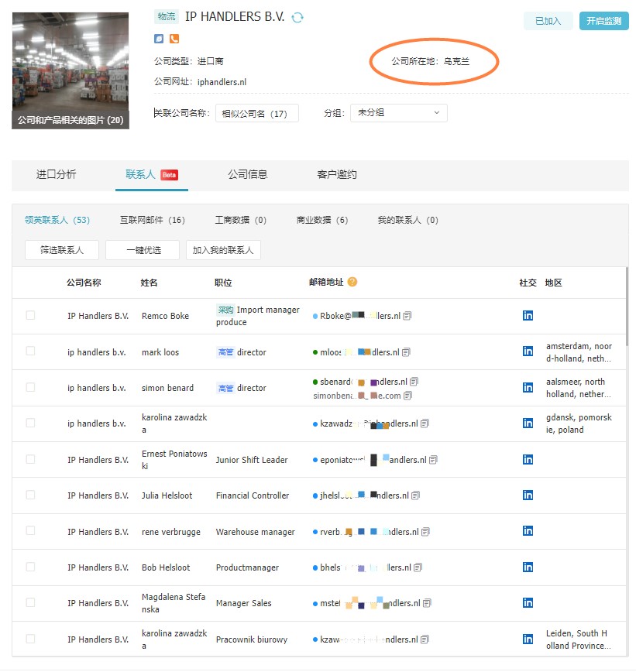Copy Pracownik biurowy row email via copy icon
Viewport: 636px width, 672px height.
point(425,639)
